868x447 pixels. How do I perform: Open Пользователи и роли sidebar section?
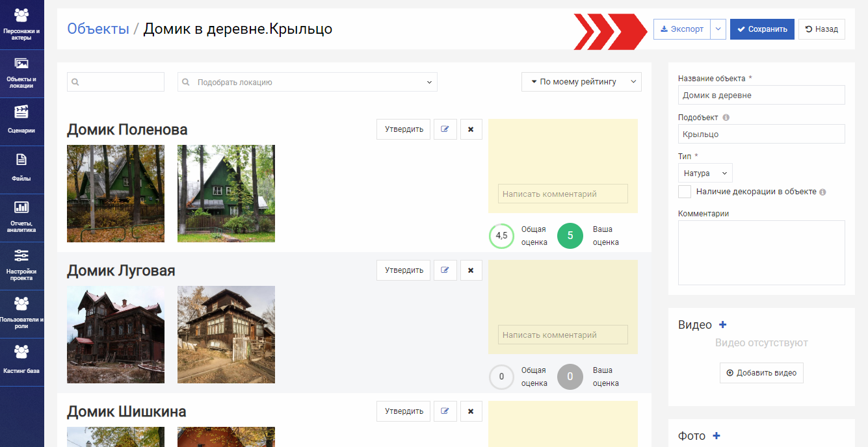pyautogui.click(x=21, y=314)
